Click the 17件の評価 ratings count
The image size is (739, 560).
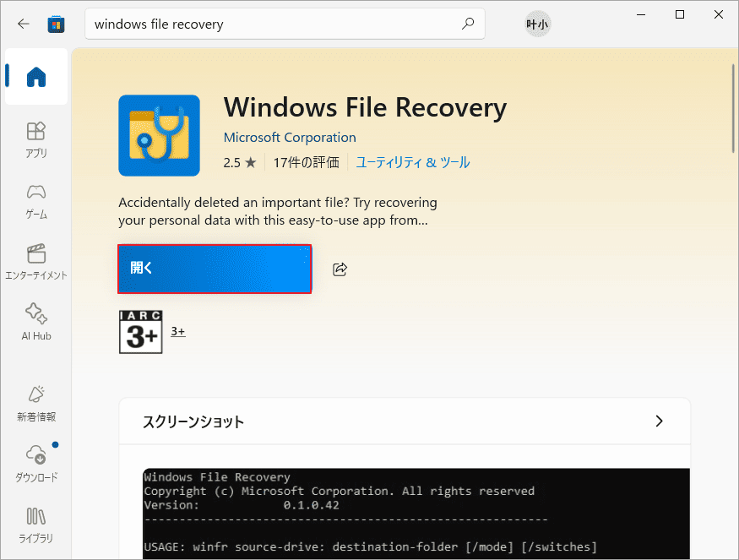pyautogui.click(x=307, y=163)
